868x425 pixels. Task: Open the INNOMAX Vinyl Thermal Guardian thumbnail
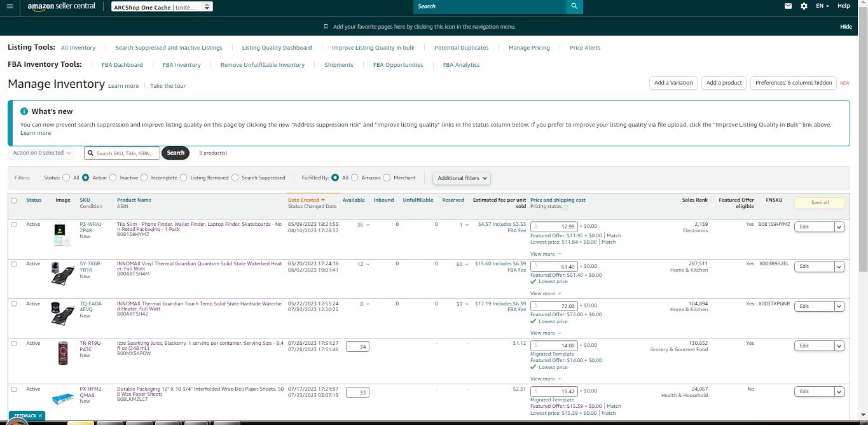[x=63, y=274]
